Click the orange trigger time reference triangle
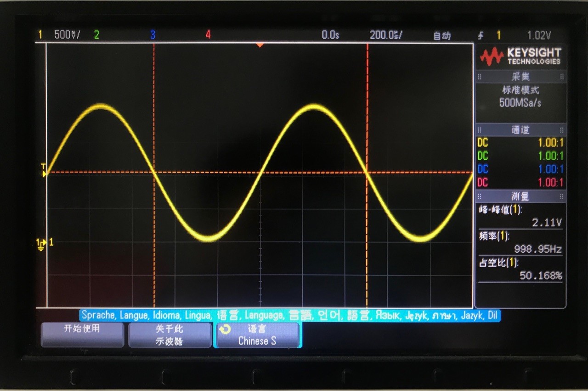 point(260,45)
